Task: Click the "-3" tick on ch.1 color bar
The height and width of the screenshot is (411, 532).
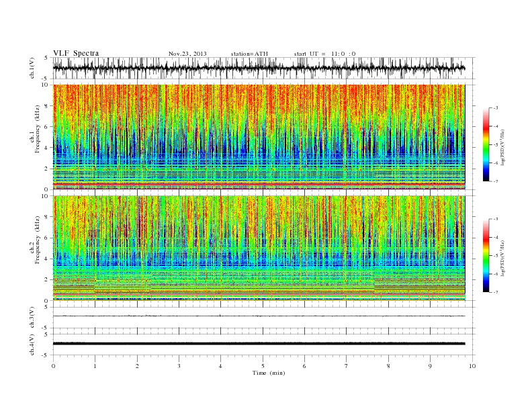Action: 495,108
